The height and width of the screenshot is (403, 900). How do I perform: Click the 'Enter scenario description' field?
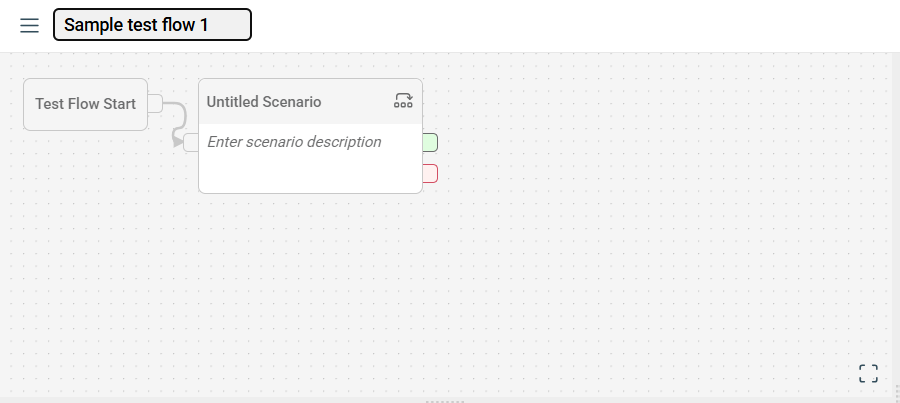tap(294, 142)
